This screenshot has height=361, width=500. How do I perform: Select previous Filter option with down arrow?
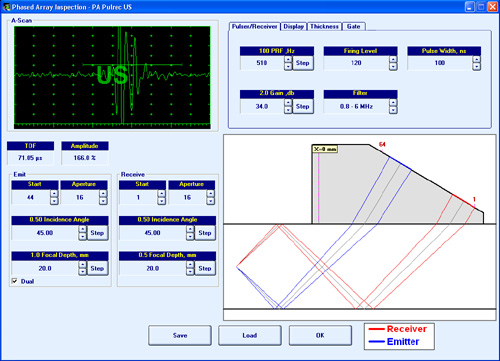393,110
